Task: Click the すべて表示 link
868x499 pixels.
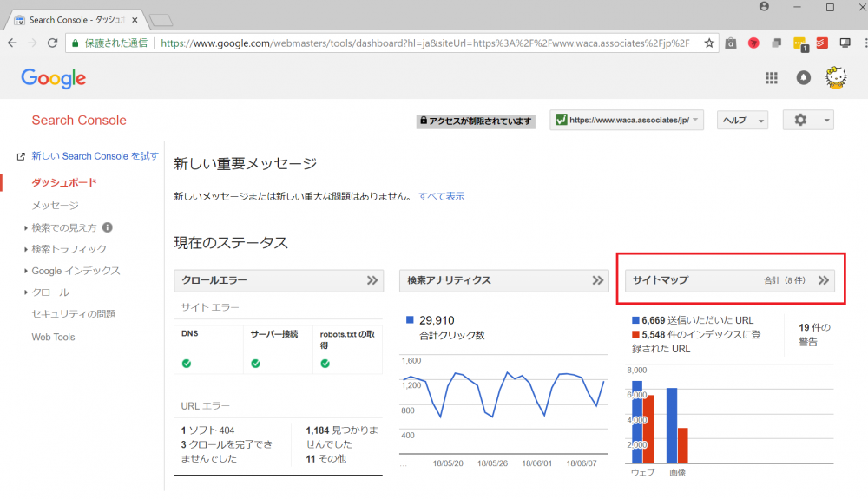Action: [x=441, y=196]
